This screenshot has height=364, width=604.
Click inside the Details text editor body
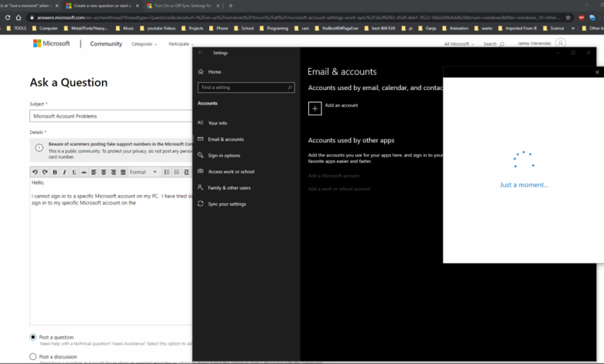tap(111, 250)
